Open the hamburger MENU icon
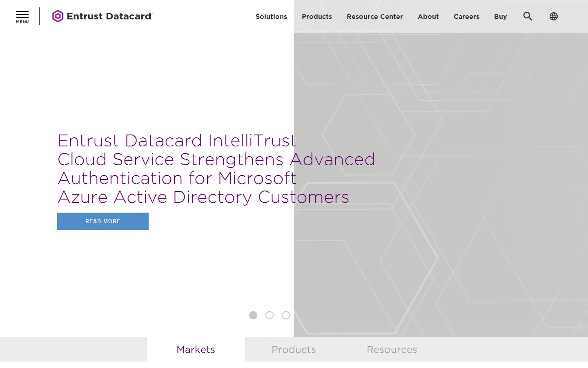Screen dimensions: 588x368 click(x=22, y=16)
